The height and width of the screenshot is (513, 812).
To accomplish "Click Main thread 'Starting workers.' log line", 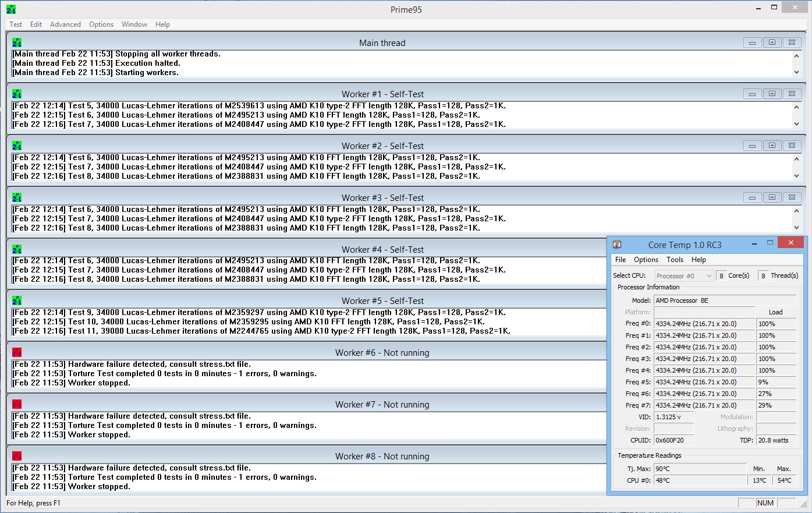I will 95,73.
